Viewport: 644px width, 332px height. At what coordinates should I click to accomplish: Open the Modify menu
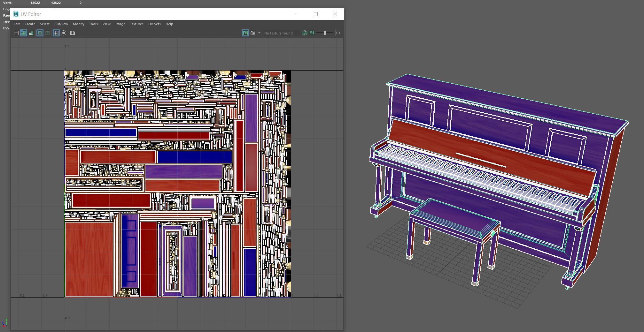(x=79, y=24)
